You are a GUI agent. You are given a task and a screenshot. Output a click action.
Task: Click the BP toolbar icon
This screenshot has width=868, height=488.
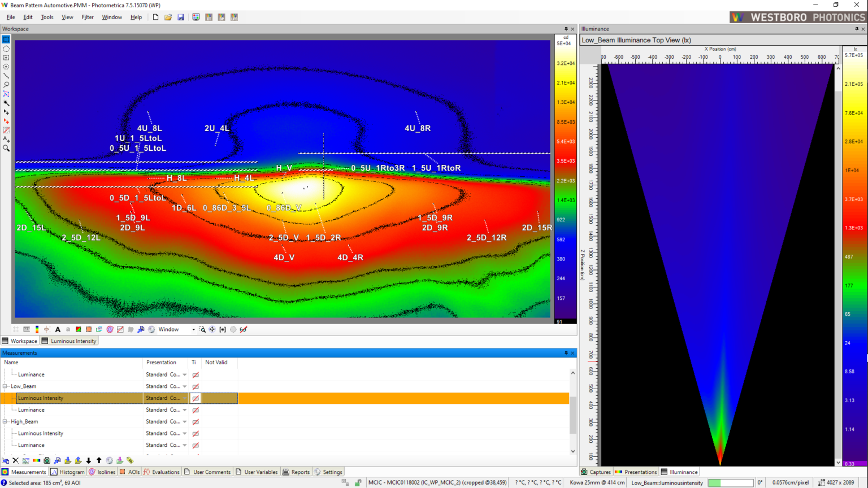[222, 18]
